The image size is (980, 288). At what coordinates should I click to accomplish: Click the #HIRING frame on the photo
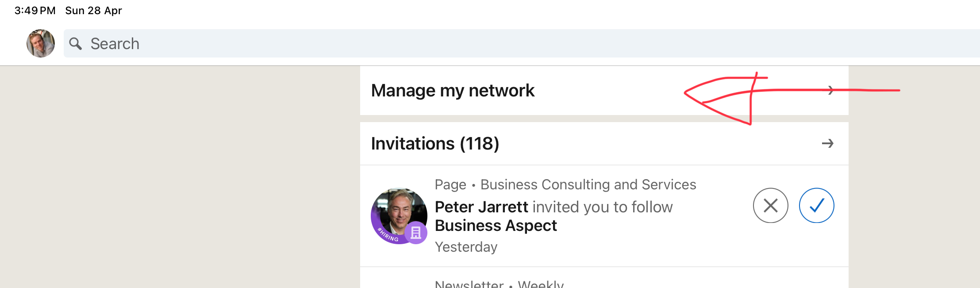[x=387, y=235]
